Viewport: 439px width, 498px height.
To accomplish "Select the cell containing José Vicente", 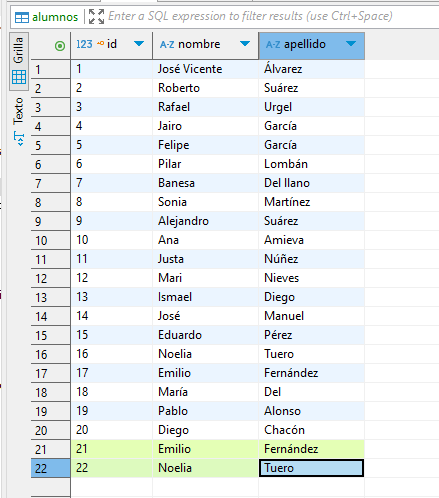I will coord(205,69).
